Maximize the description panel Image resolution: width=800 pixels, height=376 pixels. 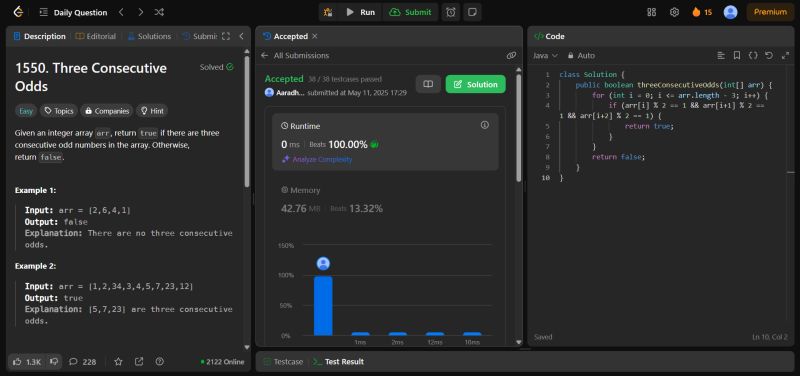pos(226,36)
